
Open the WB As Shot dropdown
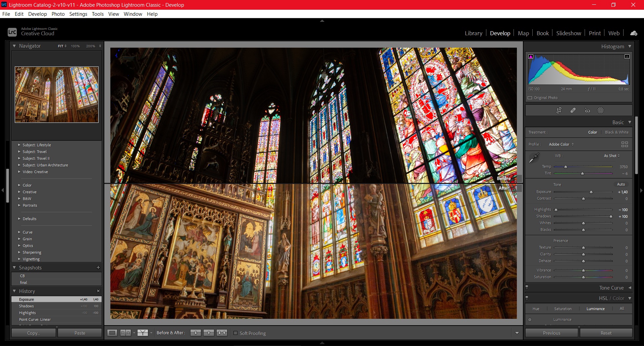tap(612, 156)
